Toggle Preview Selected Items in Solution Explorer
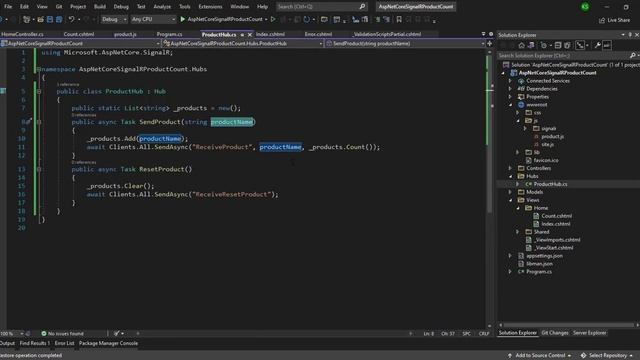The height and width of the screenshot is (360, 640). [607, 45]
